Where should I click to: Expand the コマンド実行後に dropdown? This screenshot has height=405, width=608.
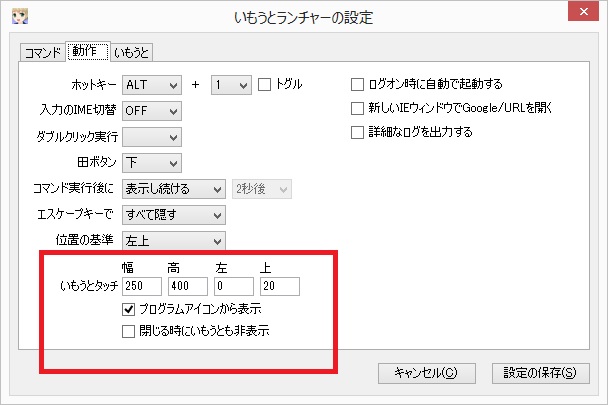click(x=174, y=189)
